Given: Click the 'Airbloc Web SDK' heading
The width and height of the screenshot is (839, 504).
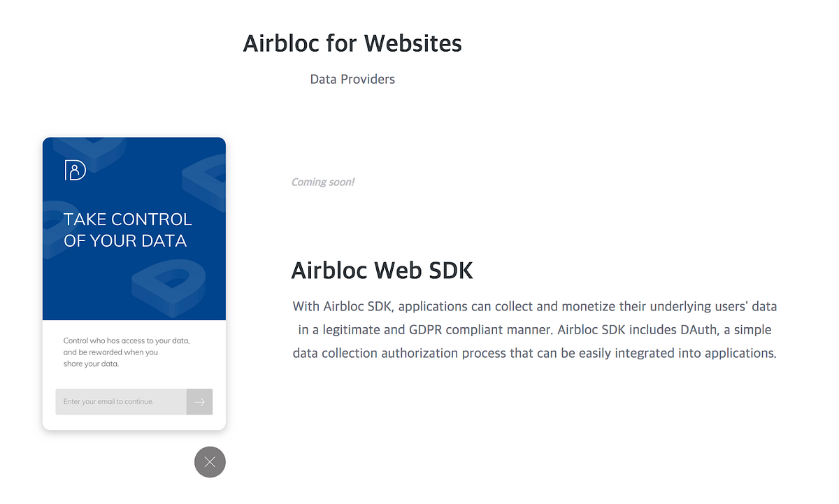Looking at the screenshot, I should click(x=382, y=271).
